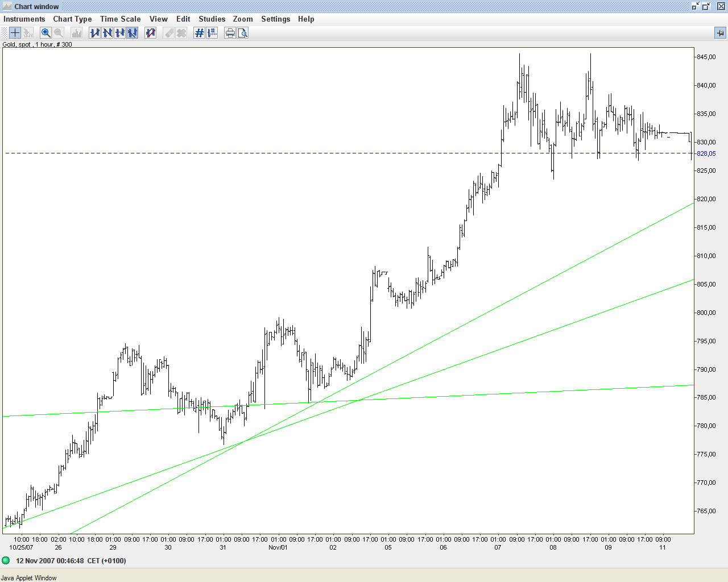
Task: Select the crosshair cursor tool
Action: [15, 33]
